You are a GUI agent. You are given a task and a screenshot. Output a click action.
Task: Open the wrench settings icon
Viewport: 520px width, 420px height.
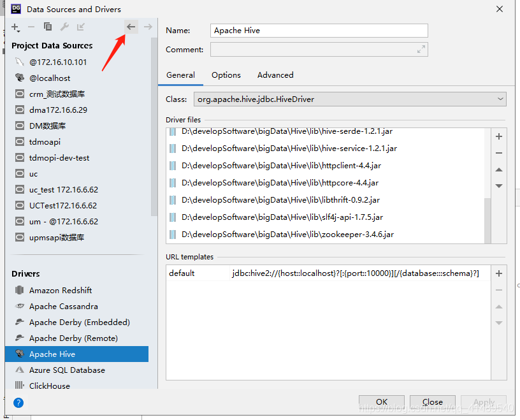(x=64, y=27)
